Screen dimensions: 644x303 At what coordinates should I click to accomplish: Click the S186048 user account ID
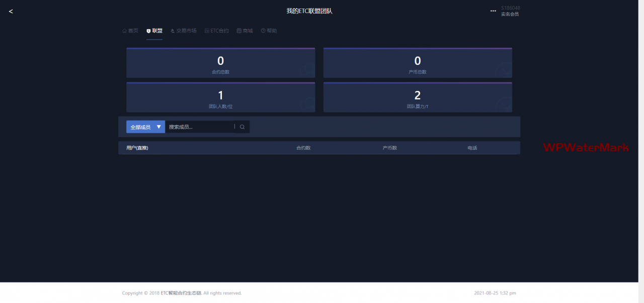tap(510, 8)
